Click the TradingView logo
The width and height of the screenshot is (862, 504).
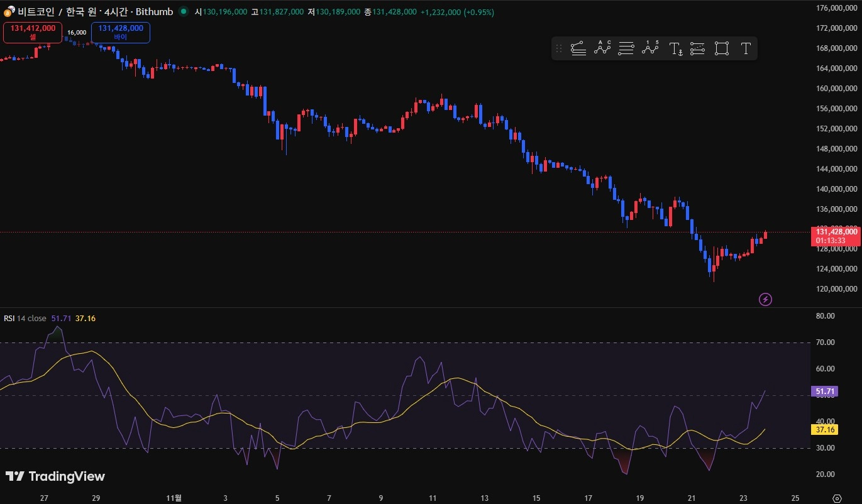pos(55,476)
